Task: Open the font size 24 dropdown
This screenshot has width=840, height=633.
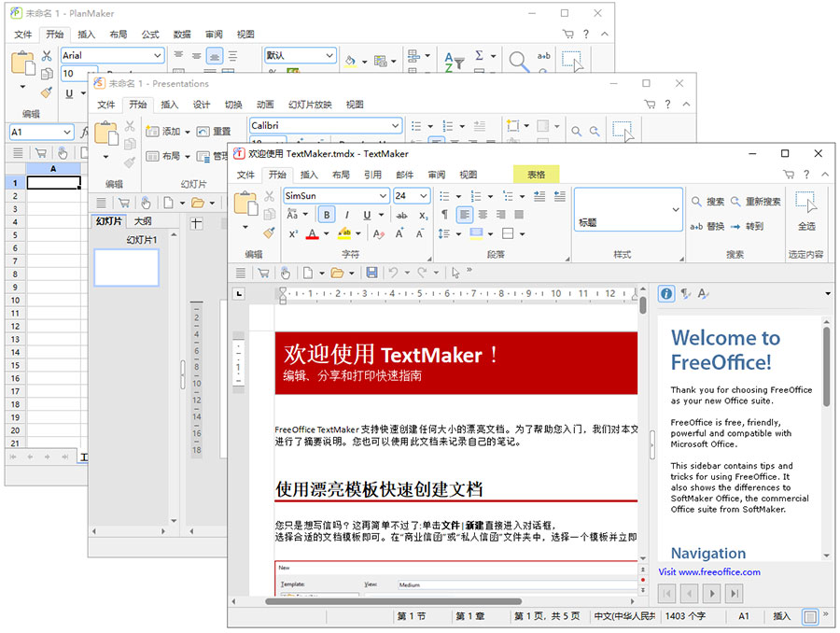Action: click(x=424, y=196)
